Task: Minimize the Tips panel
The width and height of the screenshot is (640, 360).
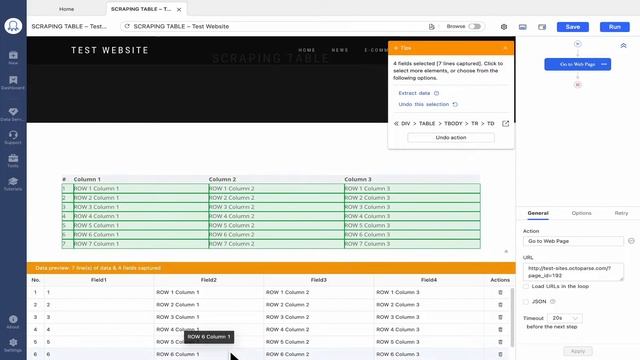Action: pos(505,48)
